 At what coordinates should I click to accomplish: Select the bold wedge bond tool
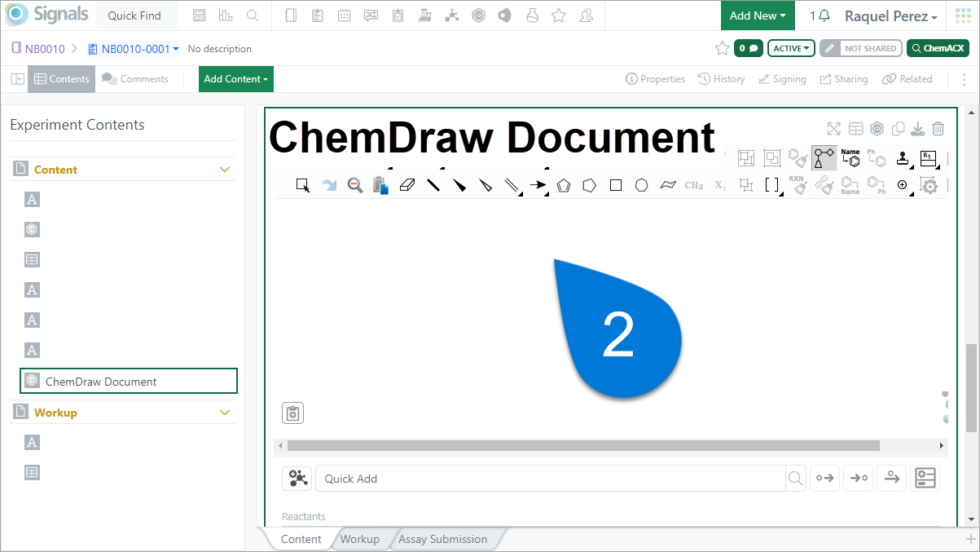[x=459, y=185]
